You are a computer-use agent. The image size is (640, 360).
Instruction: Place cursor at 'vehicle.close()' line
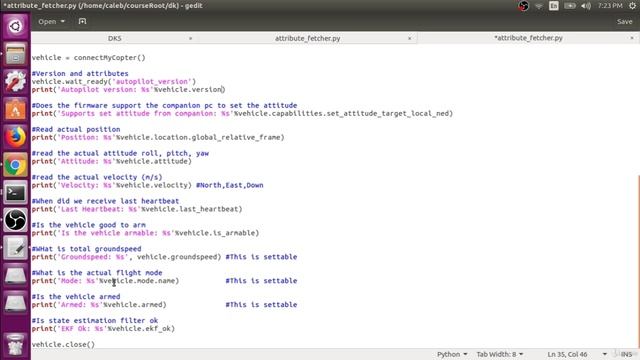pyautogui.click(x=63, y=344)
